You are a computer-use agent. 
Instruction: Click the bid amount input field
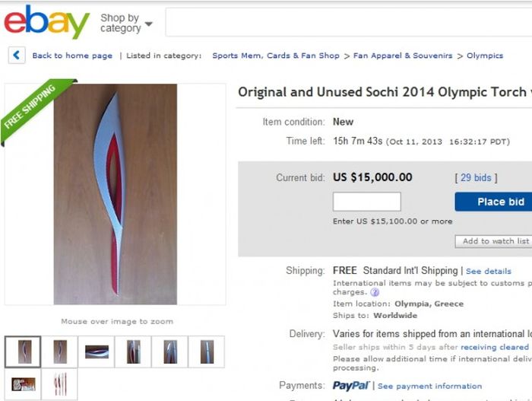coord(366,202)
